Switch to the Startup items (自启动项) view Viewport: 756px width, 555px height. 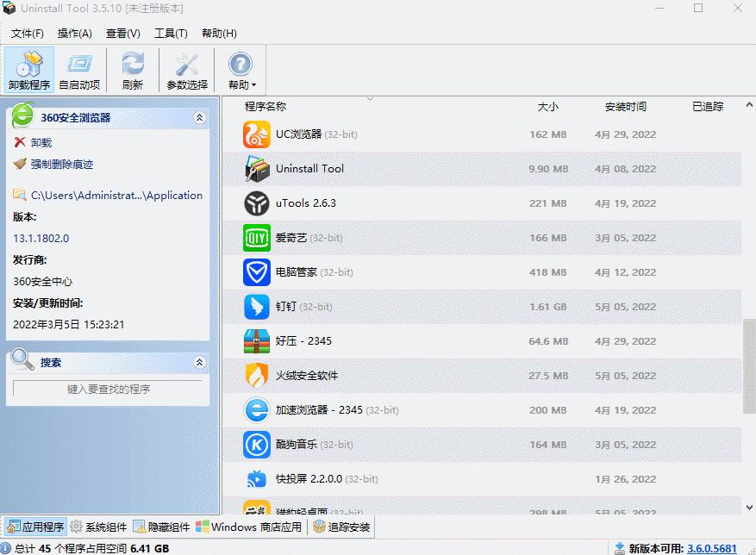click(79, 71)
